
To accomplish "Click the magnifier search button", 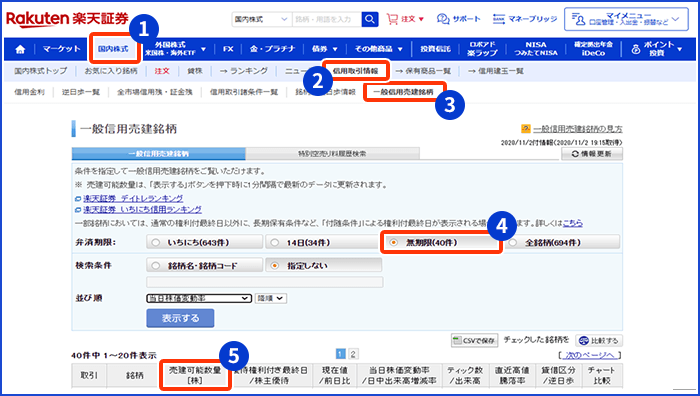I will coord(370,19).
